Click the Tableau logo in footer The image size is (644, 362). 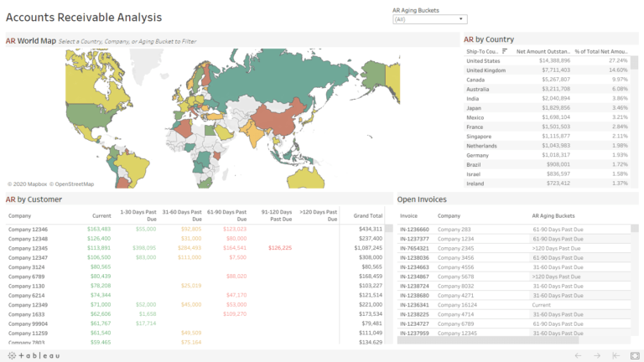pyautogui.click(x=34, y=355)
